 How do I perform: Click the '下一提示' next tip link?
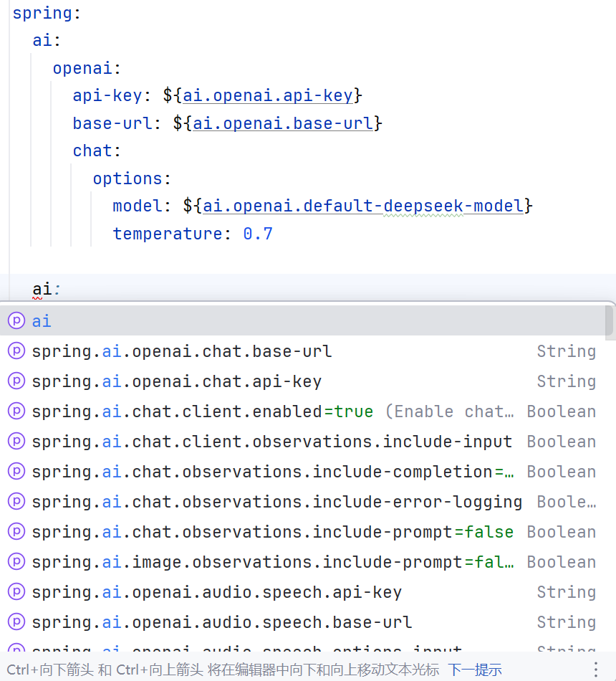pyautogui.click(x=474, y=670)
